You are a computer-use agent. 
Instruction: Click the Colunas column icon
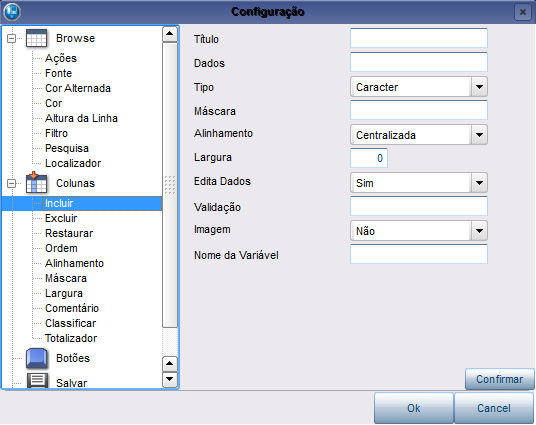tap(36, 183)
